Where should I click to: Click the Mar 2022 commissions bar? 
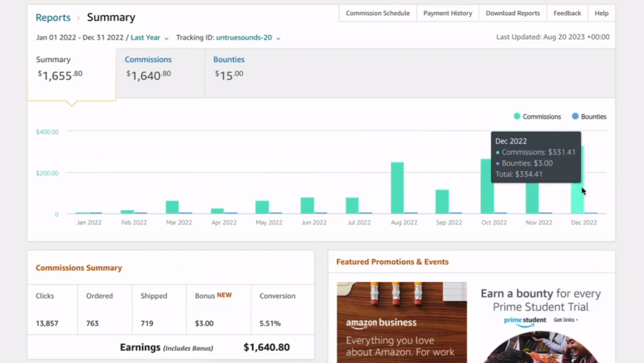tap(172, 207)
